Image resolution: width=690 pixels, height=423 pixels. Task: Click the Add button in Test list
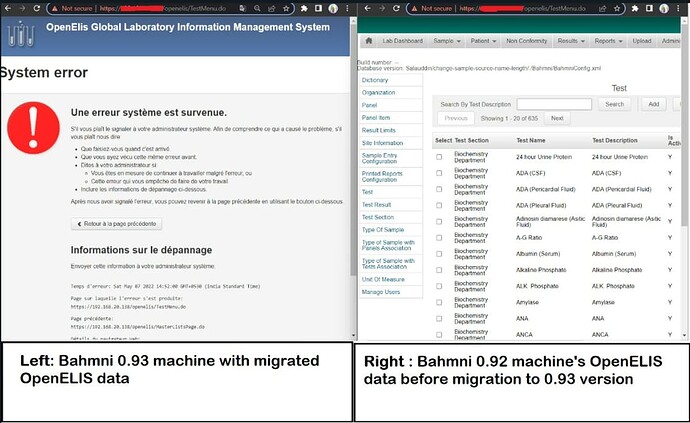pos(653,104)
